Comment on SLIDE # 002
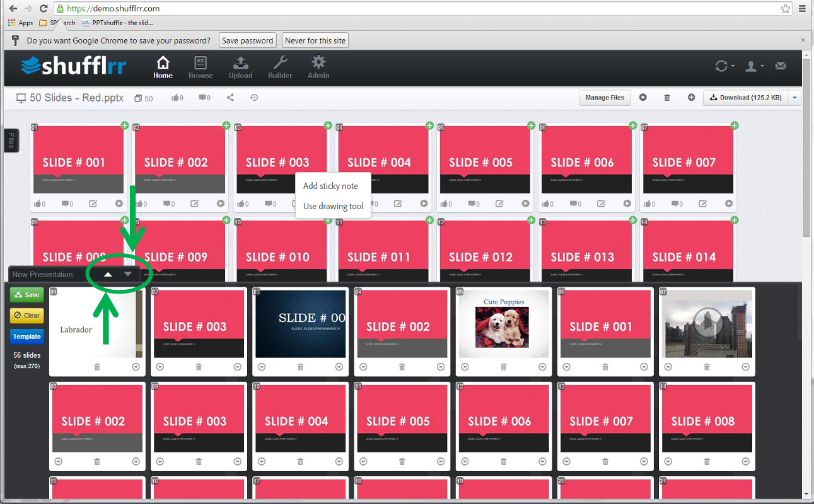Image resolution: width=814 pixels, height=504 pixels. point(169,203)
